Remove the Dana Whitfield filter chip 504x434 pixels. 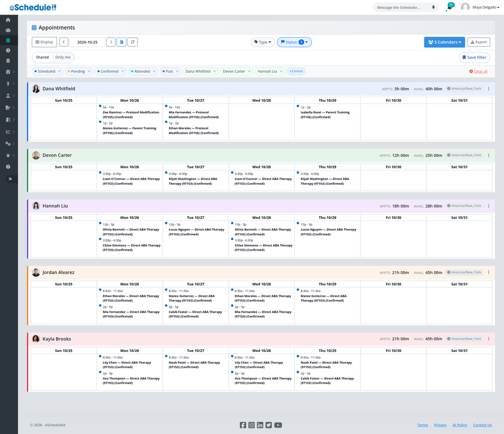click(x=214, y=71)
